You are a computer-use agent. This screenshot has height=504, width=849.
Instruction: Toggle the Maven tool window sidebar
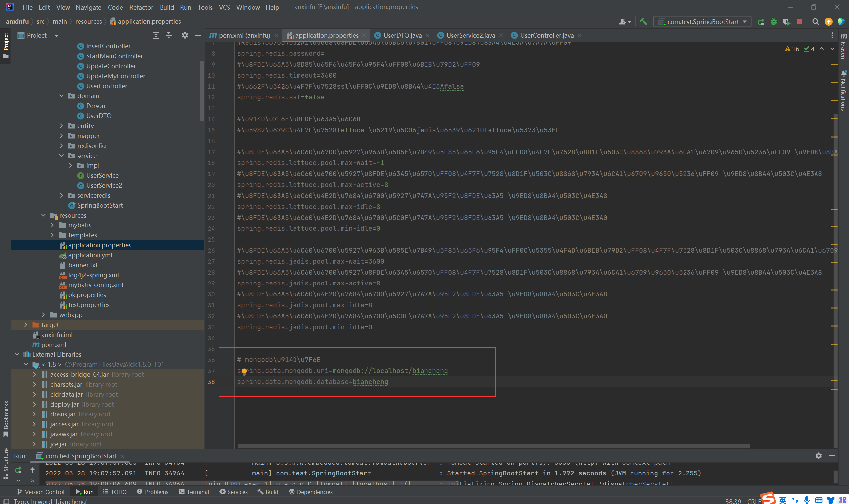coord(844,46)
